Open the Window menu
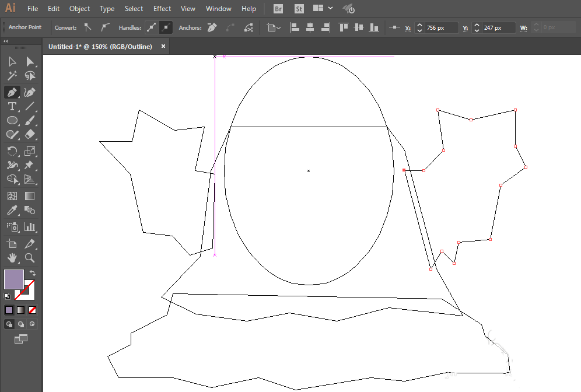This screenshot has width=581, height=392. coord(219,9)
